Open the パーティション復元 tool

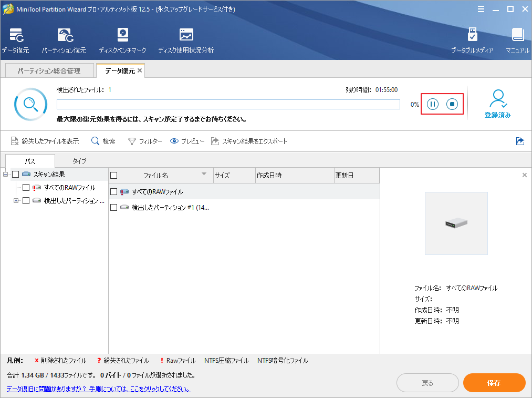click(x=64, y=41)
